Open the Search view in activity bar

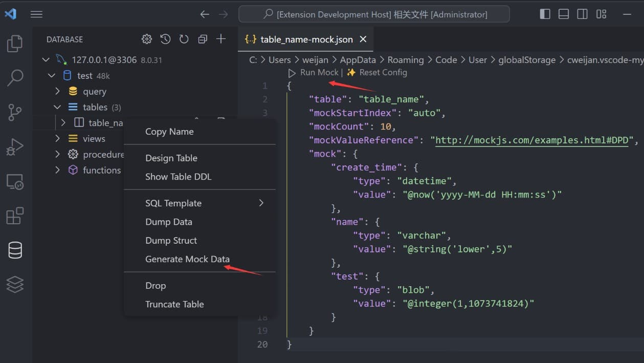[x=15, y=78]
